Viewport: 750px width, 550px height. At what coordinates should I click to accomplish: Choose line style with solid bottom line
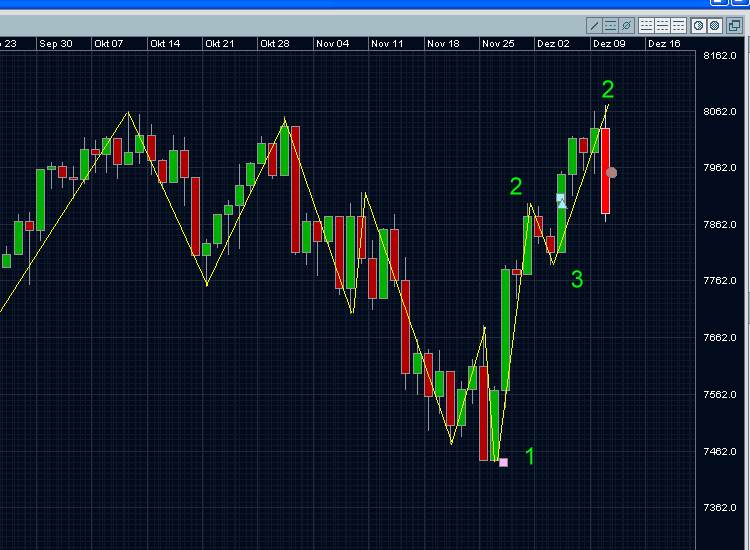[646, 25]
